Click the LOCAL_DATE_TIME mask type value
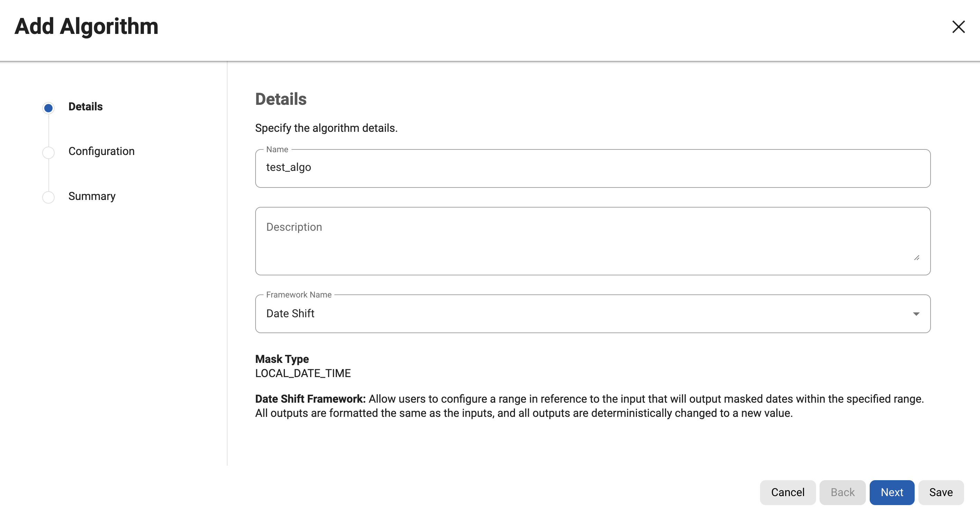The image size is (980, 512). 303,373
